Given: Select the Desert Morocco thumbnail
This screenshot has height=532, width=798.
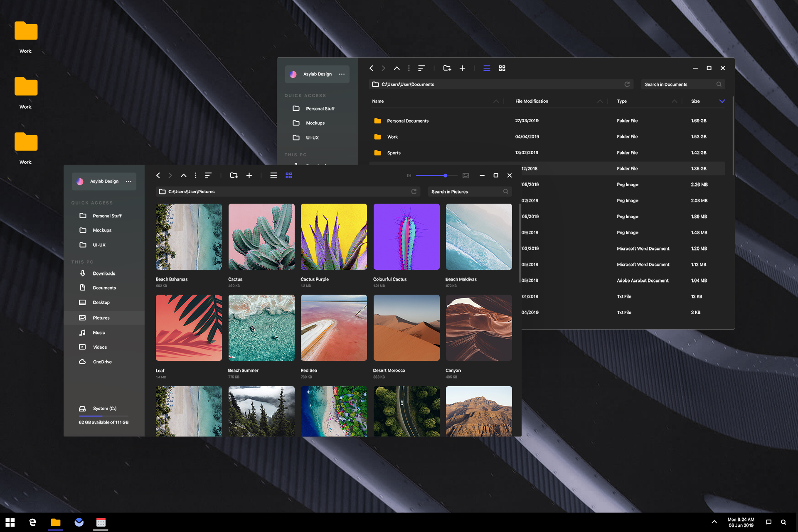Looking at the screenshot, I should 406,328.
